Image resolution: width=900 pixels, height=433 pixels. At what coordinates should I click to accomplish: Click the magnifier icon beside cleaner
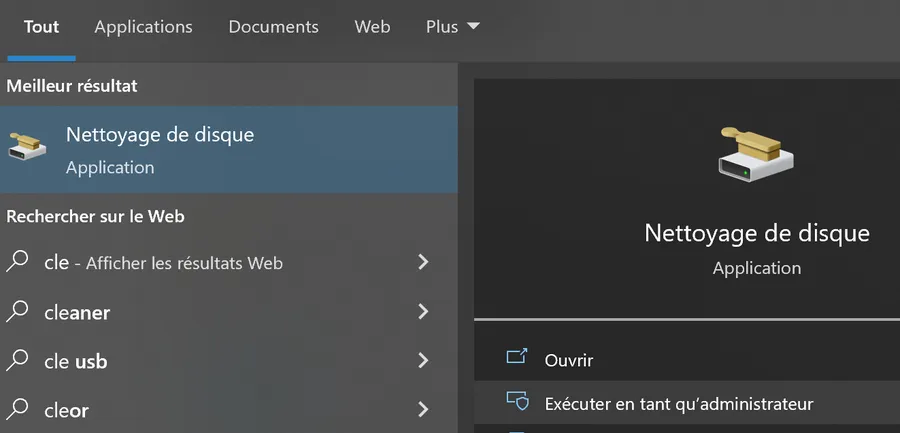[x=17, y=311]
